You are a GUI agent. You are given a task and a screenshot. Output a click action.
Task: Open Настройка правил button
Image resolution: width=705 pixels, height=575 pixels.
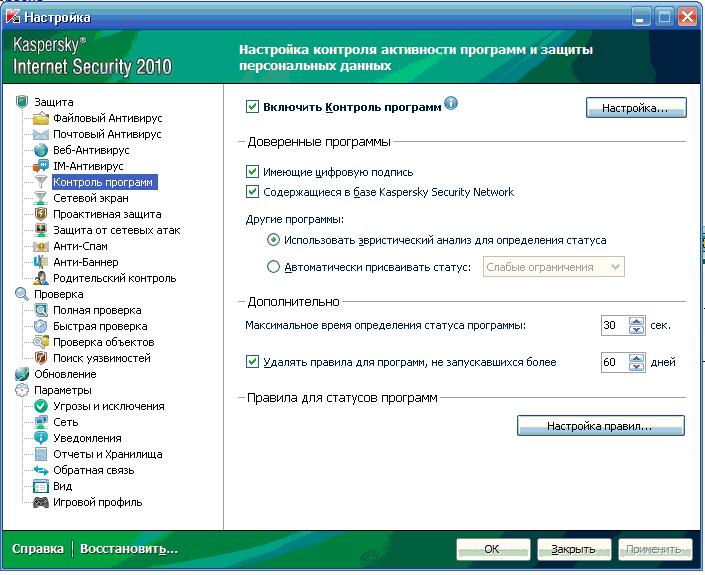[x=601, y=426]
